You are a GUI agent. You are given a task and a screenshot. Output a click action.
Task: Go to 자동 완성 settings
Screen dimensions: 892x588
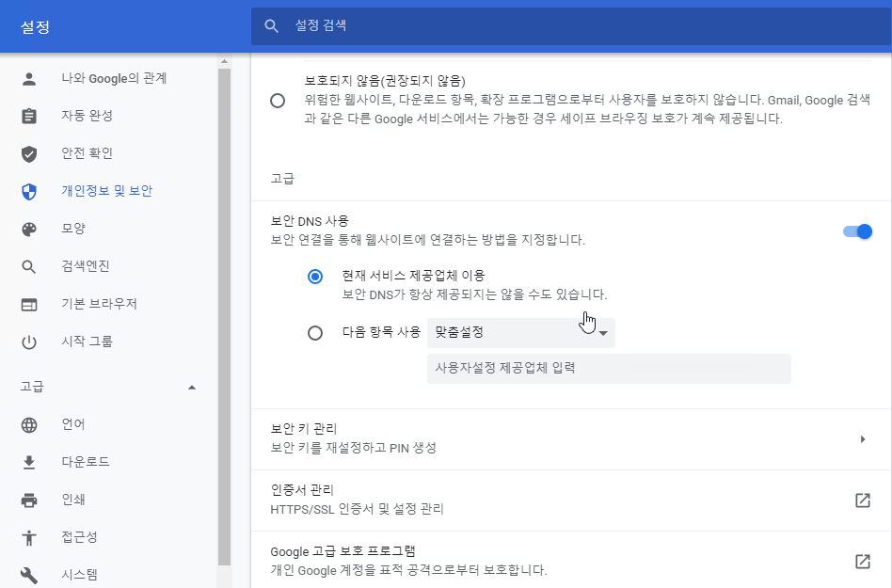pos(88,116)
